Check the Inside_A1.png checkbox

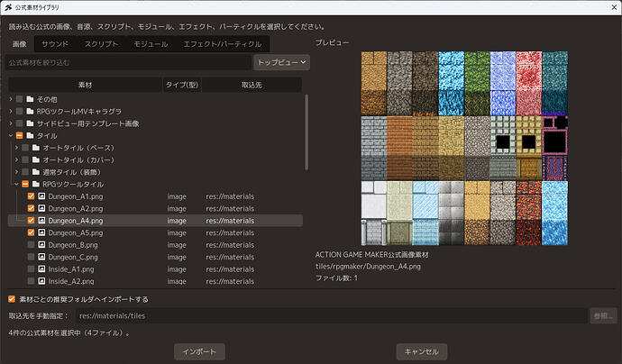click(31, 269)
